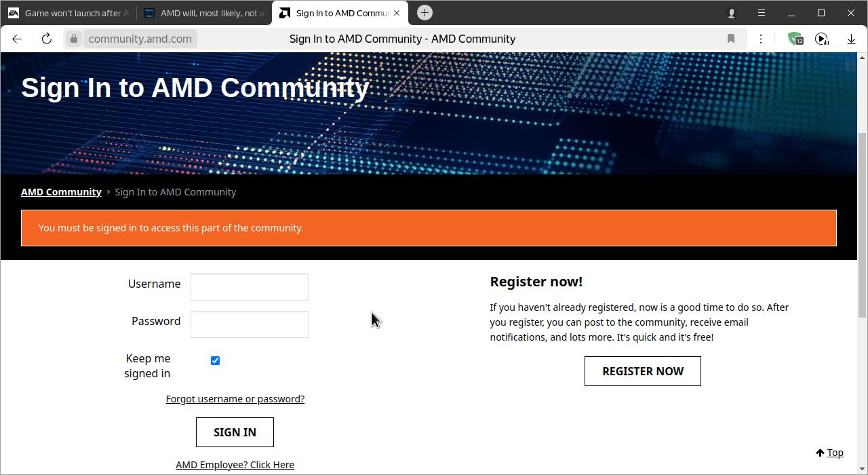Open the profile icon in title bar

(x=731, y=13)
